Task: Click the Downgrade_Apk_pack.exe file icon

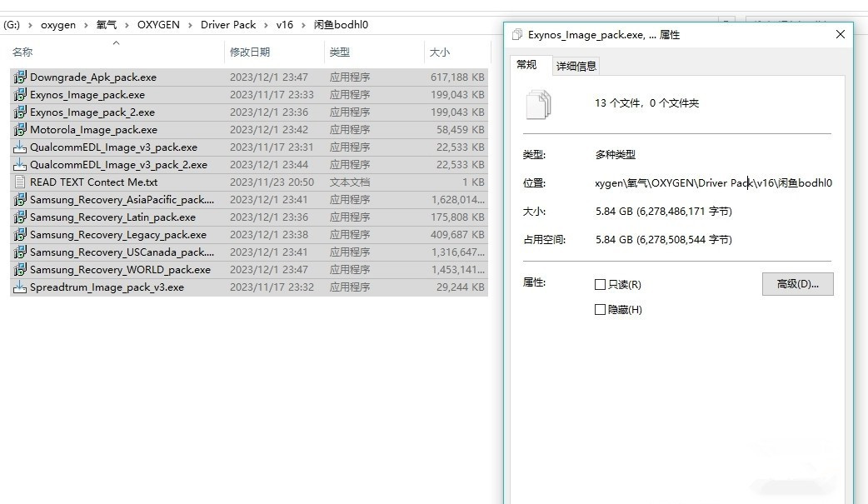Action: (20, 77)
